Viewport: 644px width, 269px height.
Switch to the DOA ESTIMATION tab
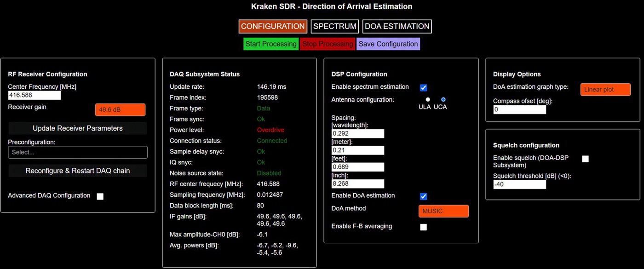pyautogui.click(x=397, y=26)
